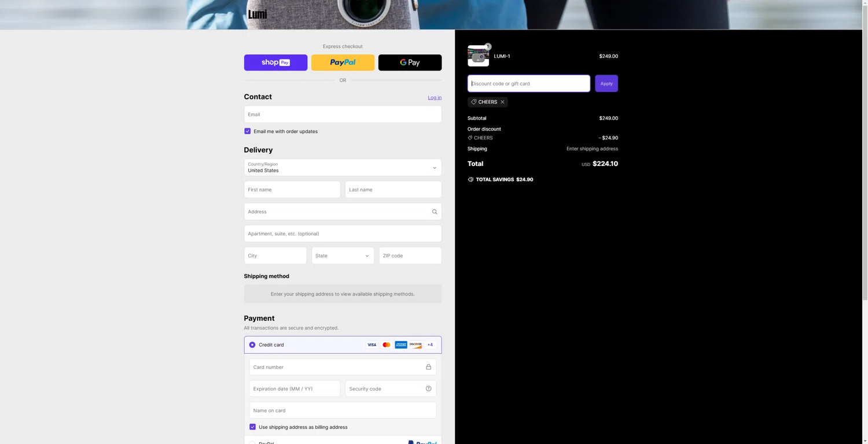
Task: Click into the Last name field
Action: click(393, 190)
